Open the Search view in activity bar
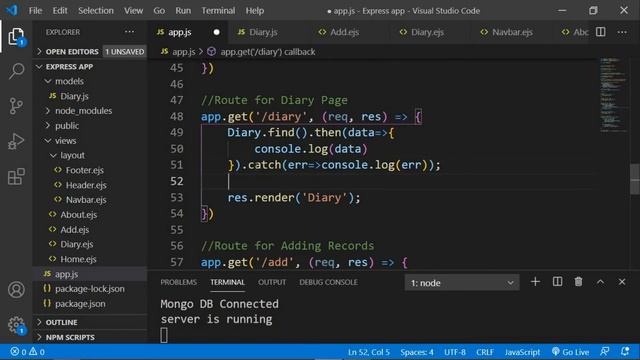 (x=16, y=71)
